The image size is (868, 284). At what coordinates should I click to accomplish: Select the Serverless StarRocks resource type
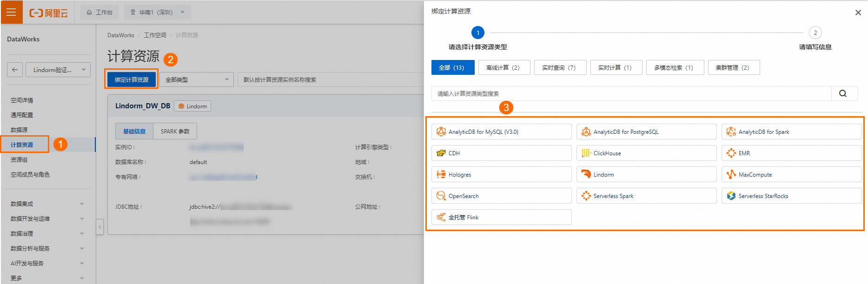tap(791, 196)
